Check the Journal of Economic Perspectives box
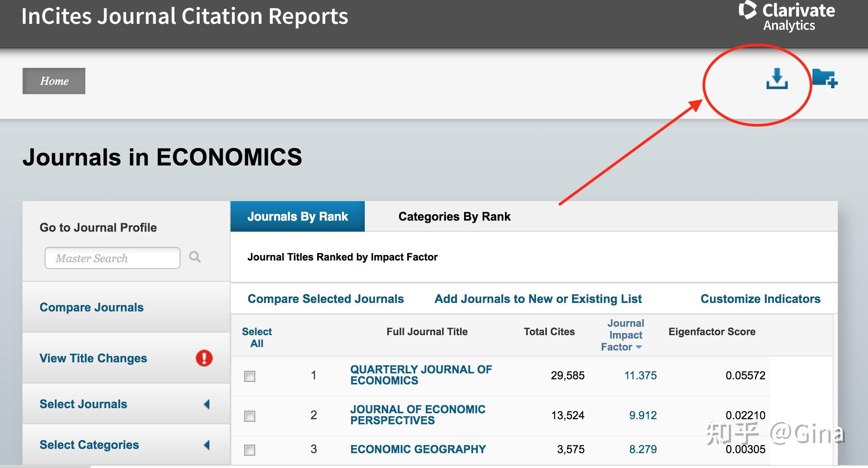This screenshot has height=468, width=868. pos(250,416)
